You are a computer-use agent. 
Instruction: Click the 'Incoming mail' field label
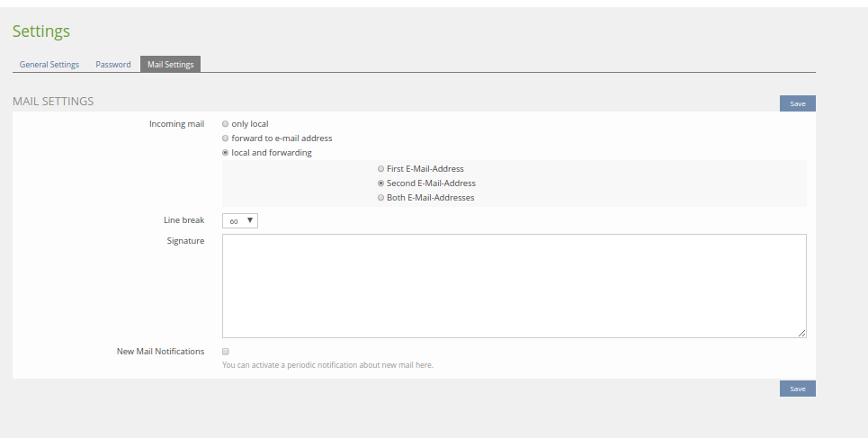tap(176, 124)
